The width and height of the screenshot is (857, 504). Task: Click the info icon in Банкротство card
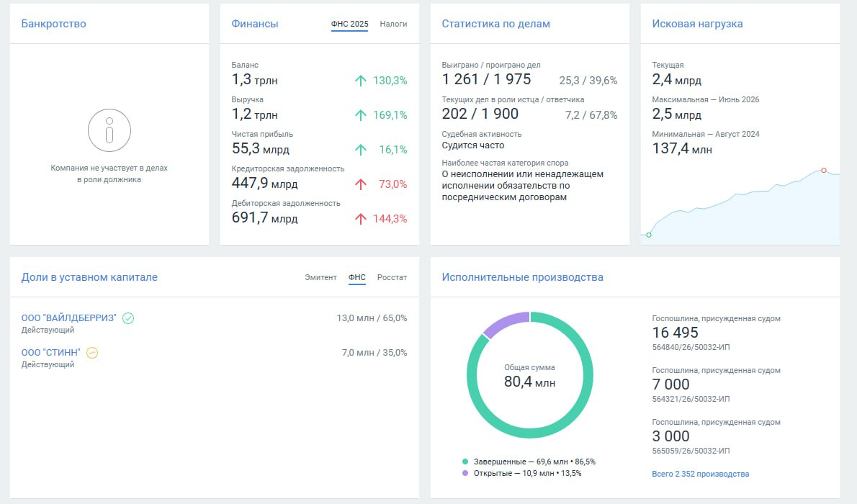(x=109, y=130)
